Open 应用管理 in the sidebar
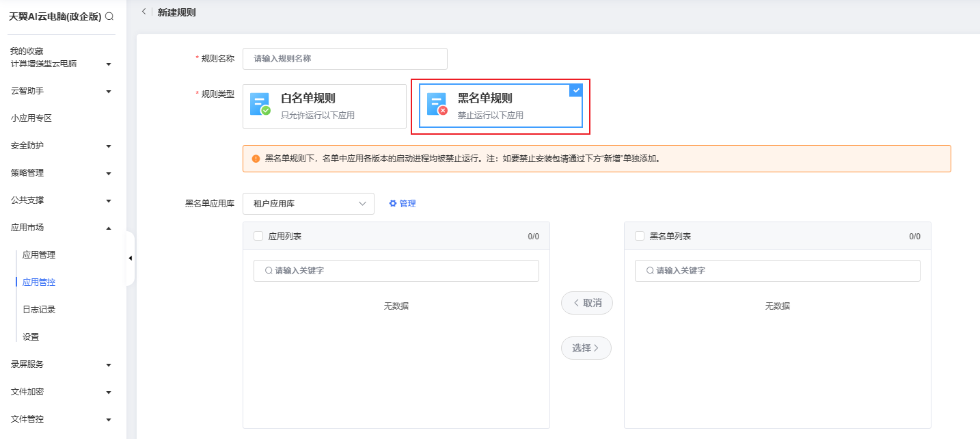This screenshot has width=980, height=439. coord(39,255)
